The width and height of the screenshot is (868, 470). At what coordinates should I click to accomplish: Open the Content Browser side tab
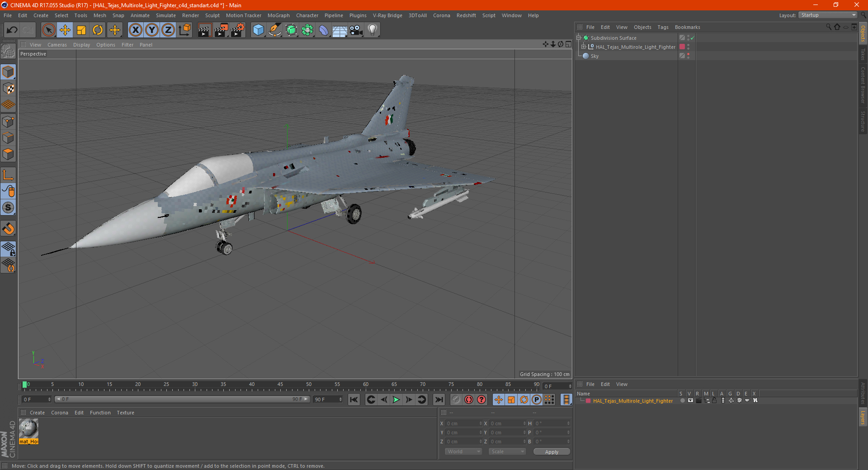pyautogui.click(x=863, y=85)
